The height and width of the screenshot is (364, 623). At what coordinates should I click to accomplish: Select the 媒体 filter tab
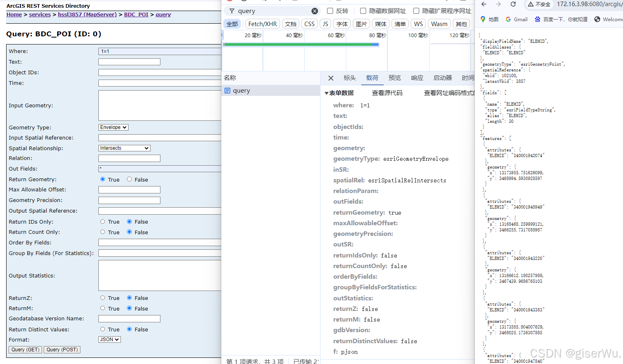pyautogui.click(x=380, y=24)
